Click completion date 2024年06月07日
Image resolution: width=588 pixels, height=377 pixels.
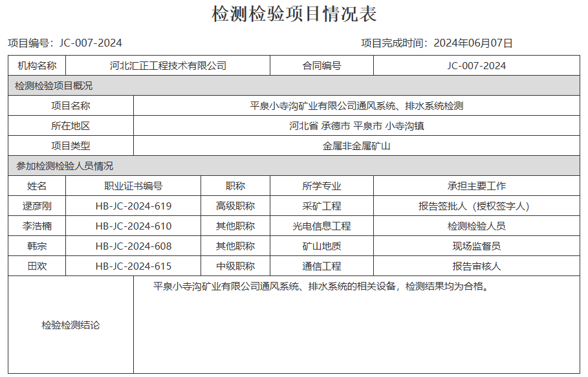click(x=474, y=43)
